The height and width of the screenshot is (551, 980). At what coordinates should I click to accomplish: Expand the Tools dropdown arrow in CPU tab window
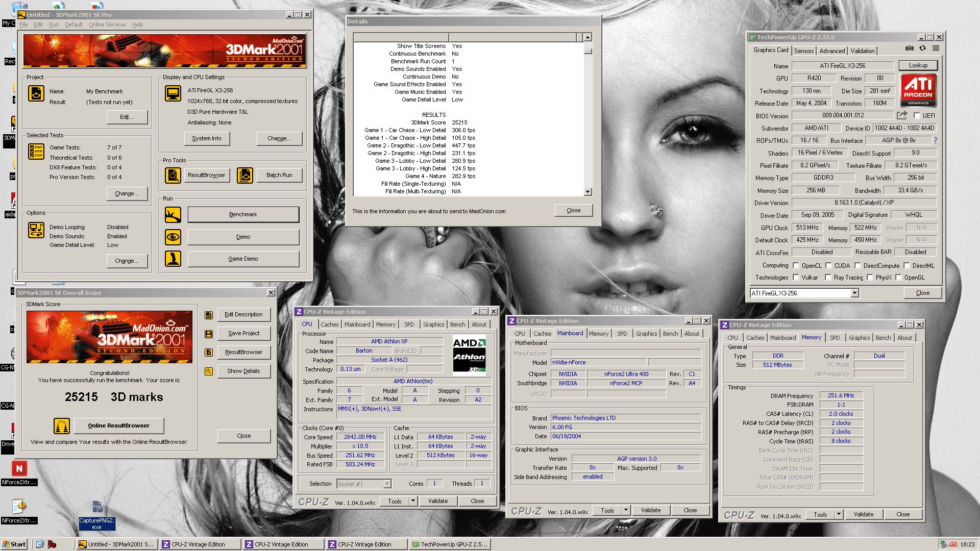click(x=413, y=501)
